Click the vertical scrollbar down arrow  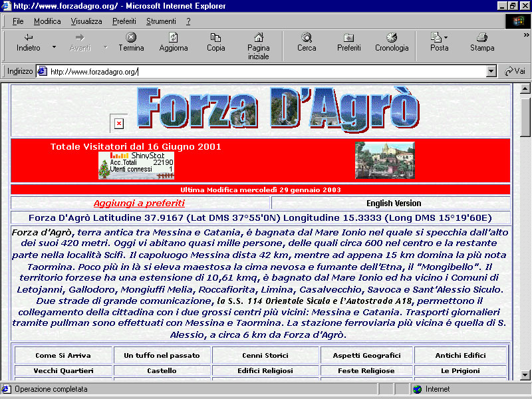pyautogui.click(x=525, y=375)
